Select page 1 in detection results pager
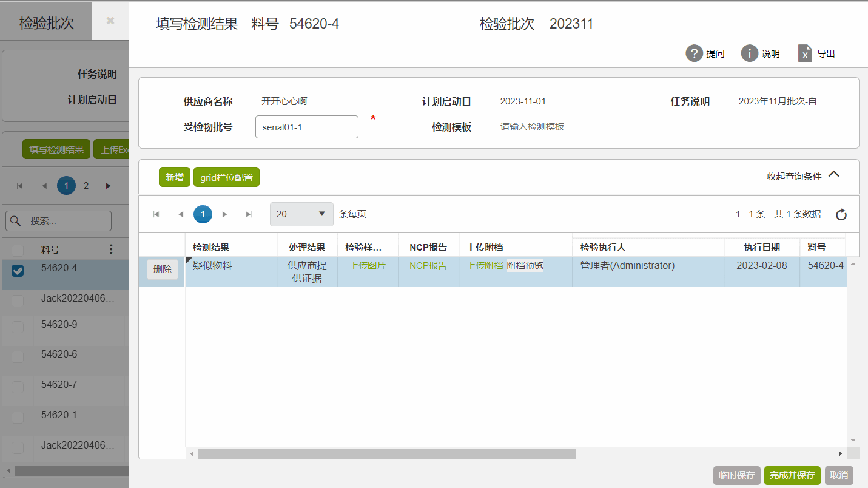 (x=203, y=214)
